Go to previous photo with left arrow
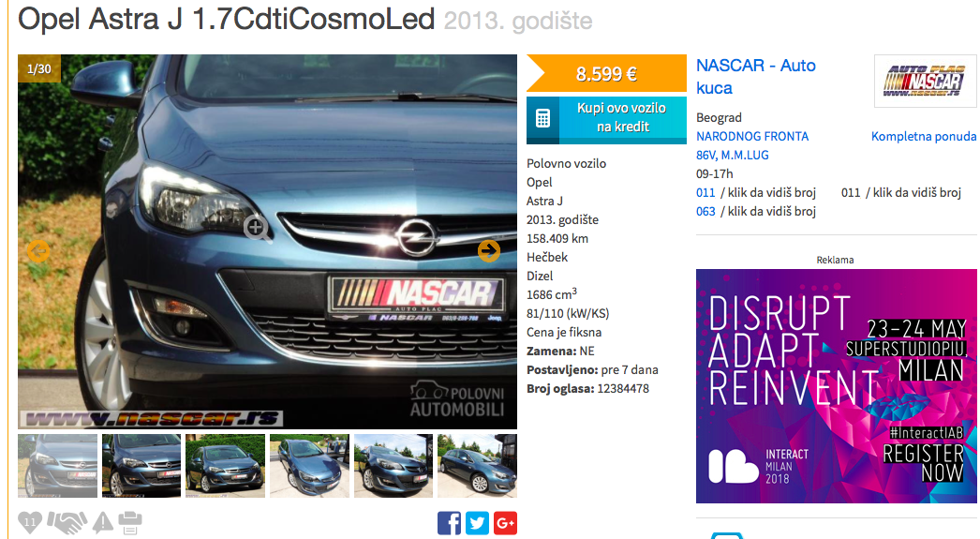 pos(37,250)
